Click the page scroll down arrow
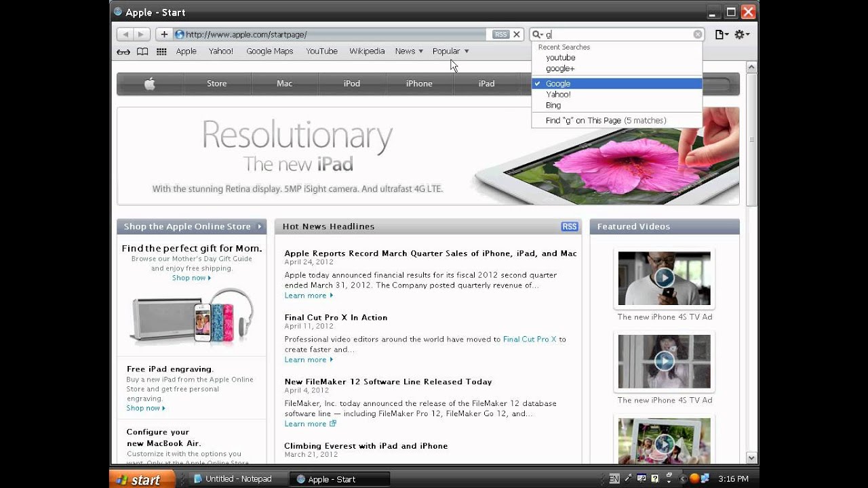 (751, 458)
